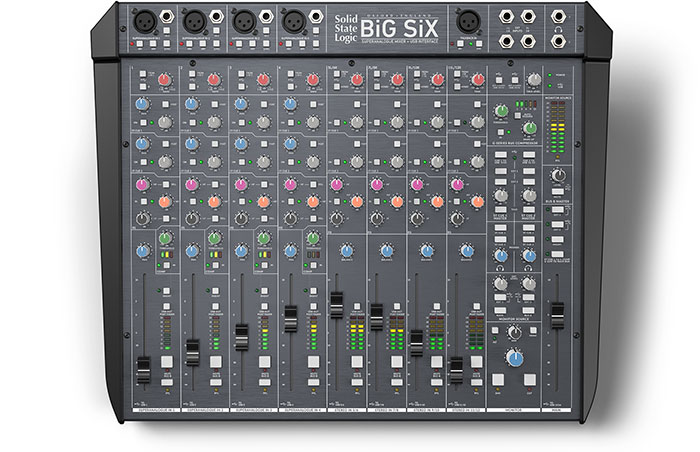Turn Stereo In 5/6 blue balance knob

347,251
